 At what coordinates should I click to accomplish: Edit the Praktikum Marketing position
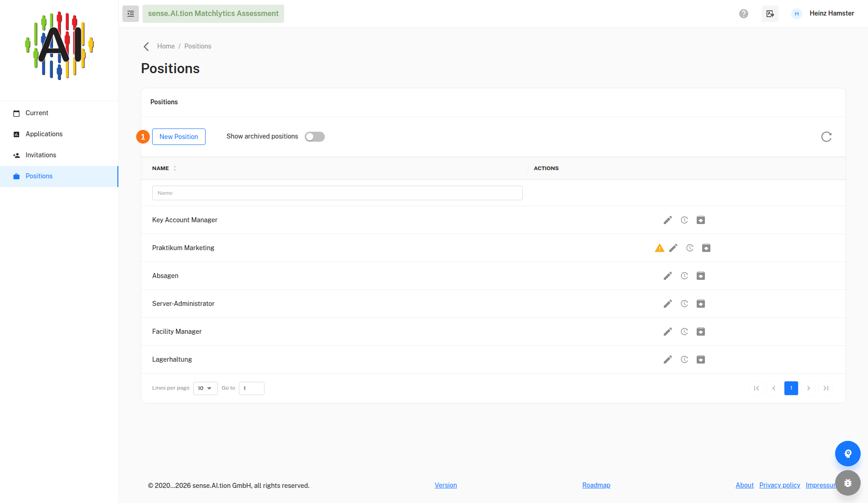tap(673, 248)
